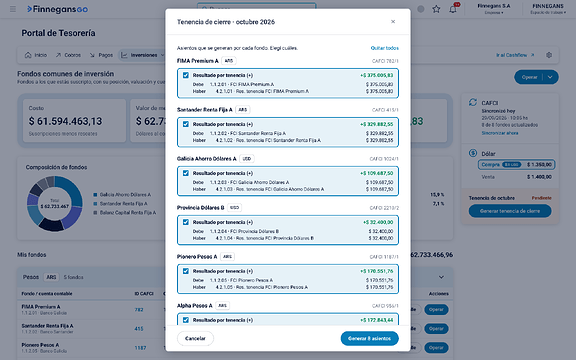Click Balanz Capital Renta Fija A legend swatch
This screenshot has height=360, width=576.
pos(95,213)
